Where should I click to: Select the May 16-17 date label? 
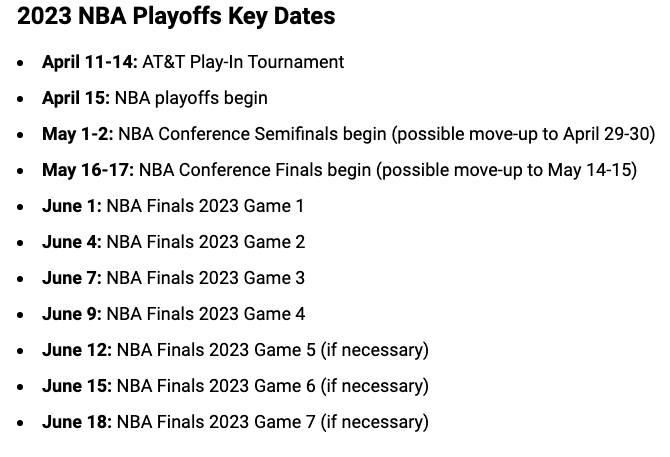[88, 170]
